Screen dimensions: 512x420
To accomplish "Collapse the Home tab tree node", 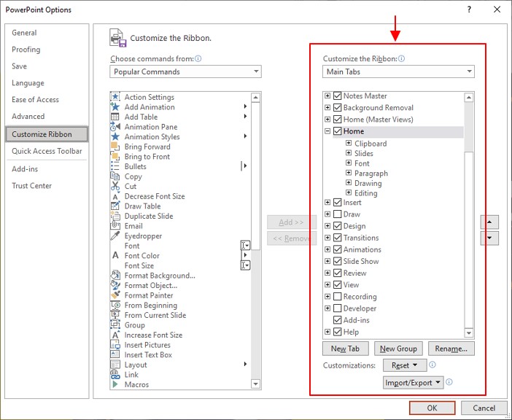I will (327, 131).
